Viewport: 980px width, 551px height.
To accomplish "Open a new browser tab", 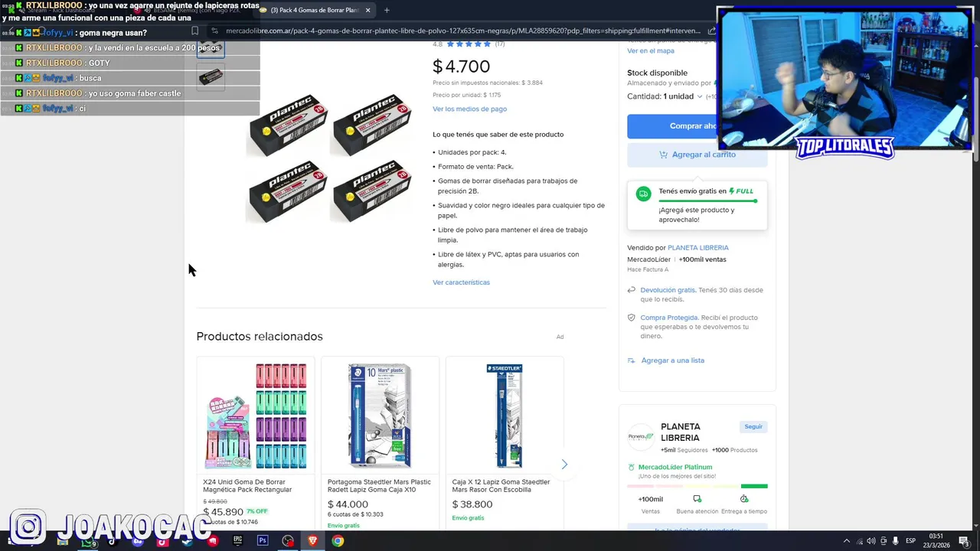I will coord(387,10).
